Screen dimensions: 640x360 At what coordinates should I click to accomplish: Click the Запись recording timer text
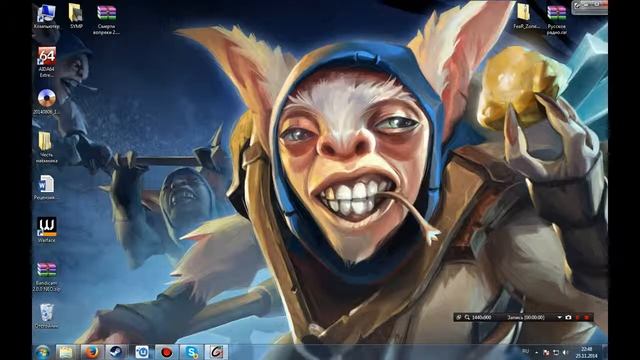click(x=526, y=317)
